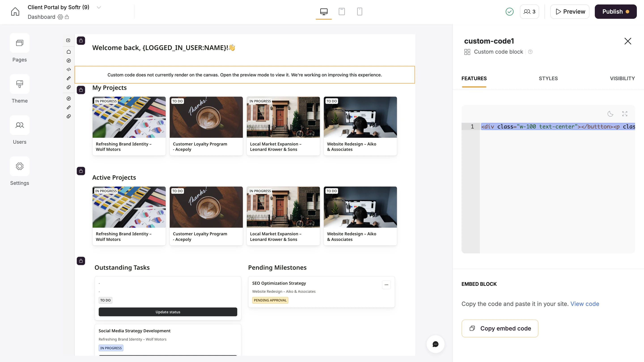Open the Theme panel

pos(19,84)
